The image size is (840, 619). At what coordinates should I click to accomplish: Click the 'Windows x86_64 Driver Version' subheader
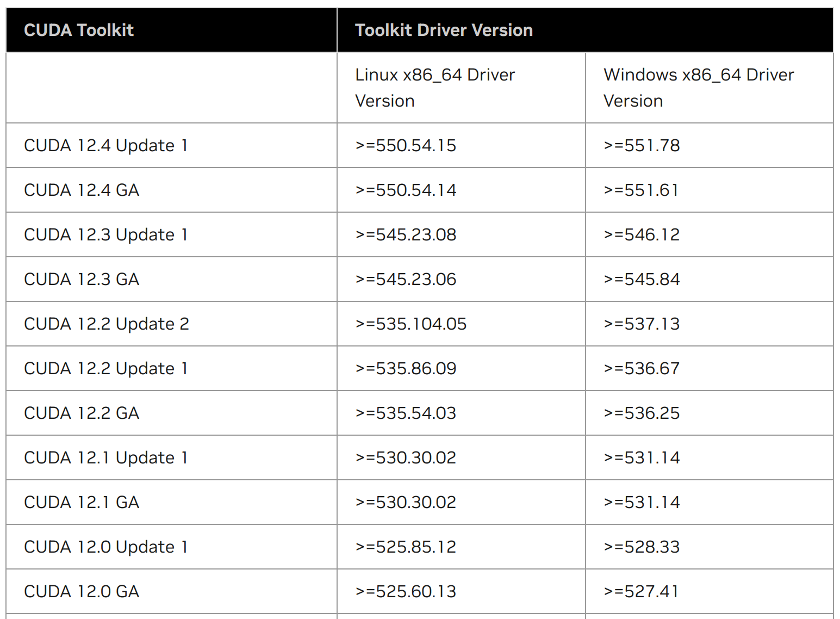[x=699, y=88]
